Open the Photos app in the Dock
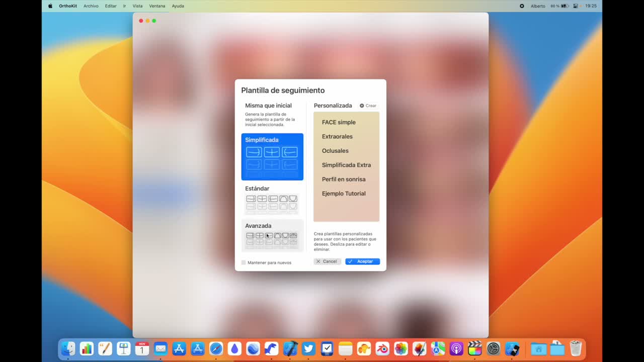This screenshot has width=644, height=362. click(x=401, y=348)
